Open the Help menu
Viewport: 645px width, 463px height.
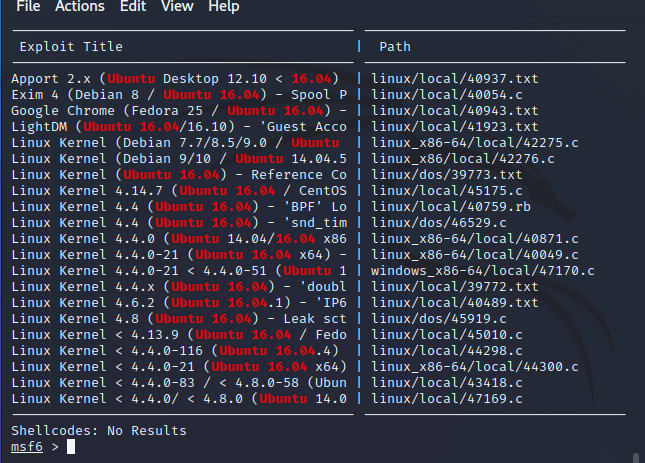click(x=224, y=6)
